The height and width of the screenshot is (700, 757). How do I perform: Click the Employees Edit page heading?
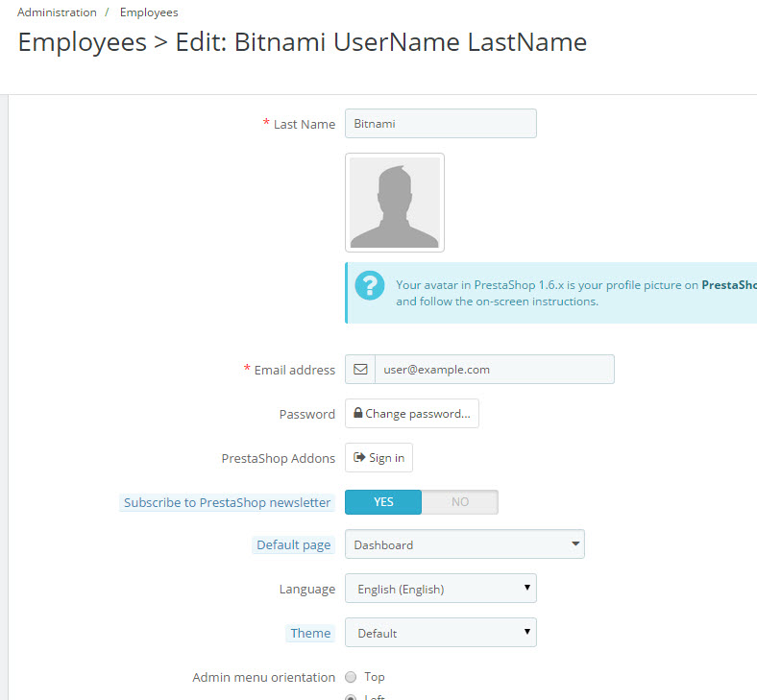click(x=303, y=42)
